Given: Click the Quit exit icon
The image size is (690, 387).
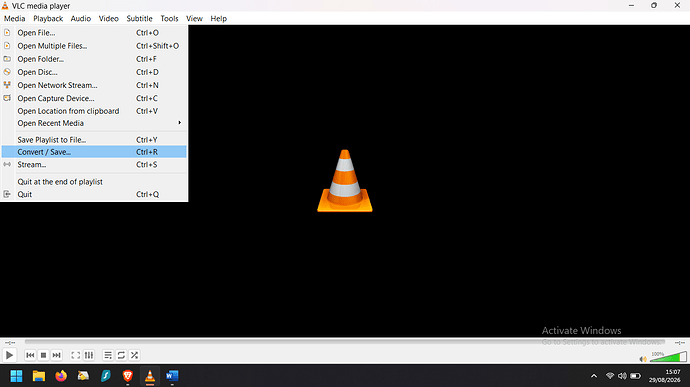Looking at the screenshot, I should [x=7, y=194].
